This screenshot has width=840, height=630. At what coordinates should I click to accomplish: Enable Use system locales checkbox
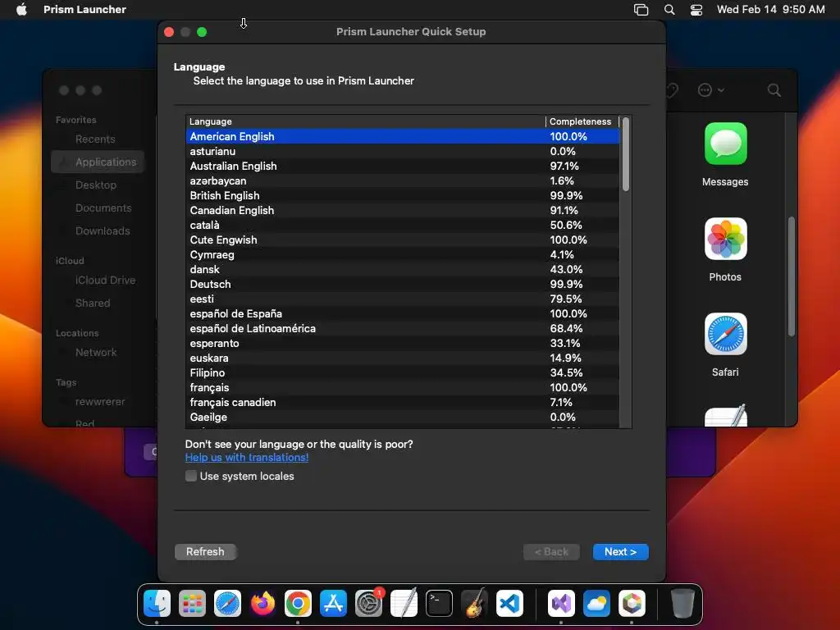click(x=190, y=476)
